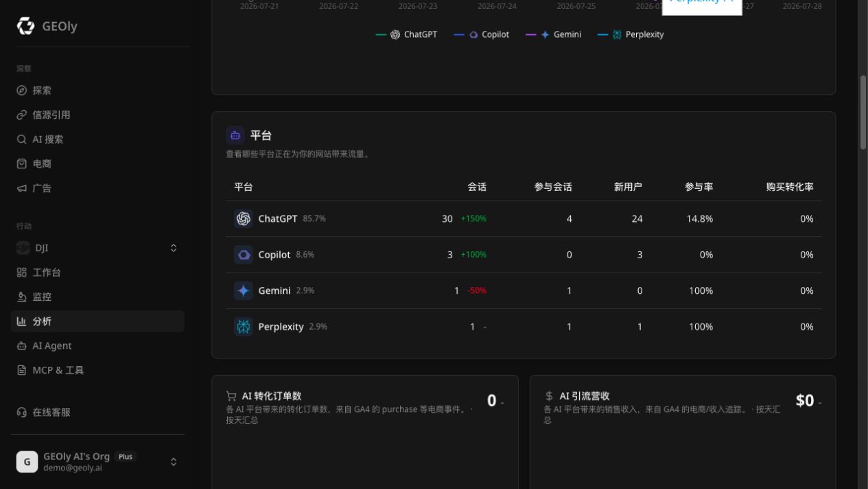The width and height of the screenshot is (868, 489).
Task: Expand GEOly AI's Org account switcher chevron
Action: tap(174, 462)
